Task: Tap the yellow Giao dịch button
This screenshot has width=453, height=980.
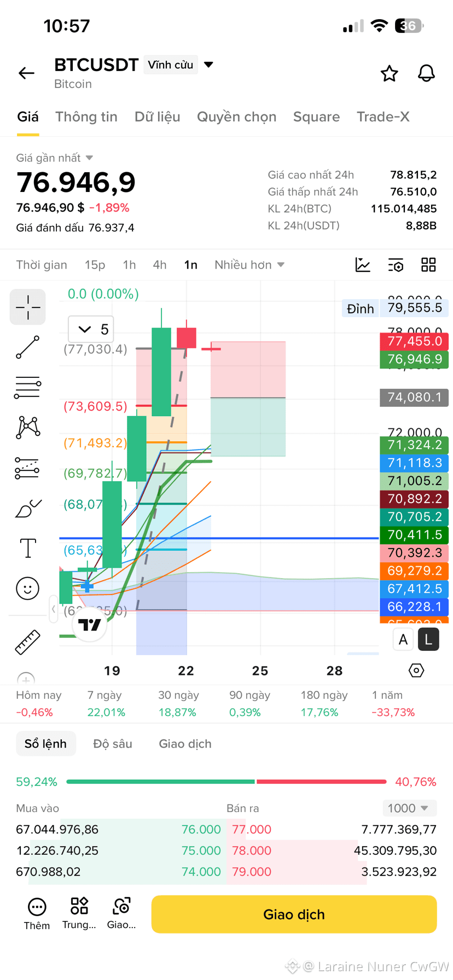Action: tap(294, 914)
